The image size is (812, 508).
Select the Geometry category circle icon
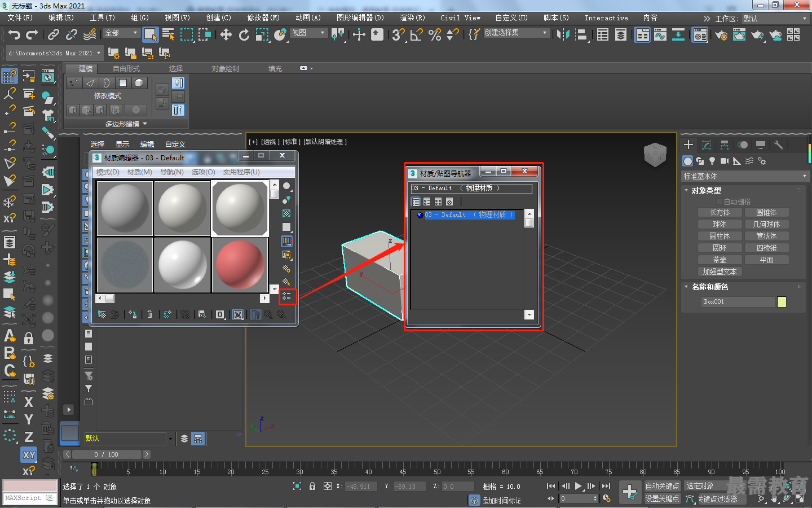pyautogui.click(x=688, y=161)
